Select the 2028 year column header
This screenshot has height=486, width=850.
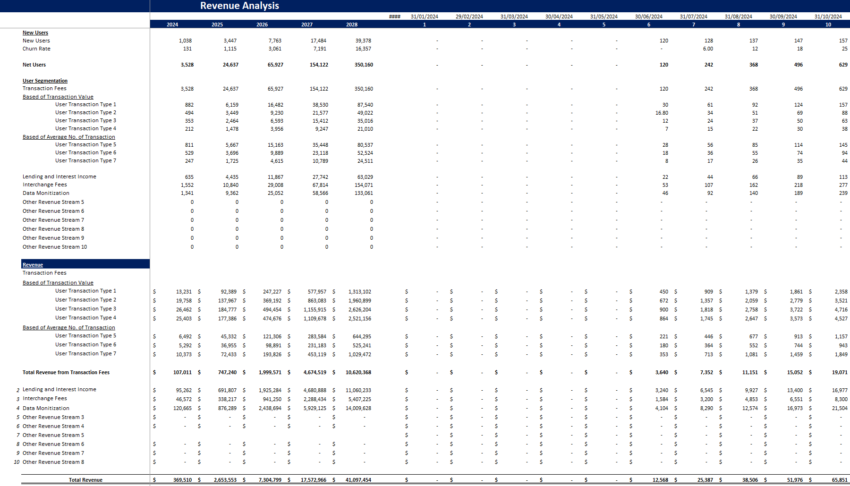(x=351, y=24)
